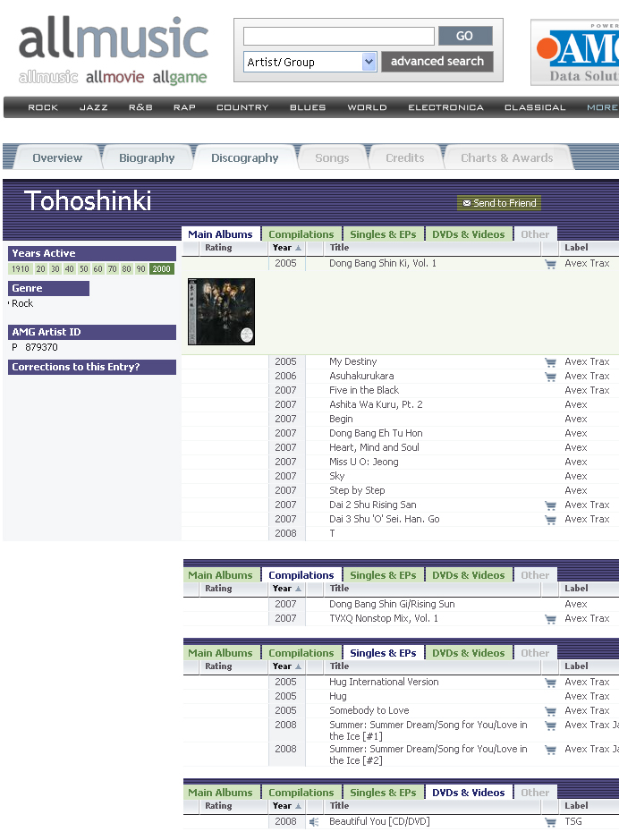Viewport: 619px width, 840px height.
Task: Click the cart icon for Summer single [#2]
Action: [x=550, y=750]
